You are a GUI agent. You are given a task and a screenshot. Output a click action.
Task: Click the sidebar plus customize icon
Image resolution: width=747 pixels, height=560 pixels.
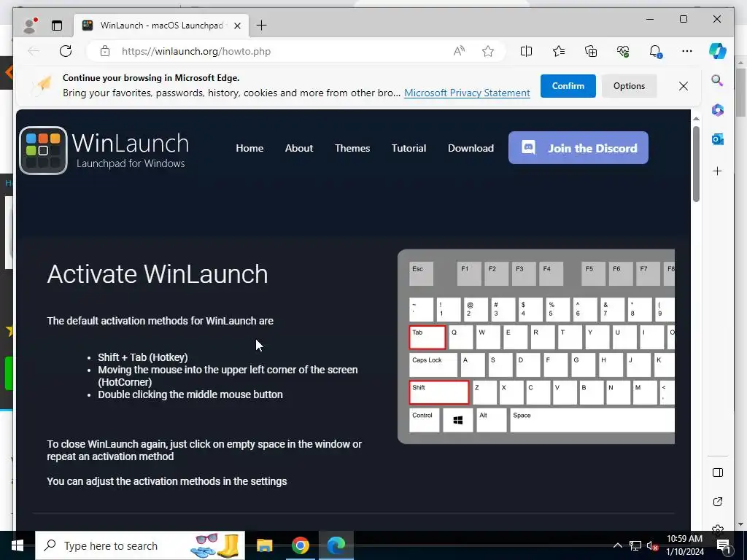point(718,171)
